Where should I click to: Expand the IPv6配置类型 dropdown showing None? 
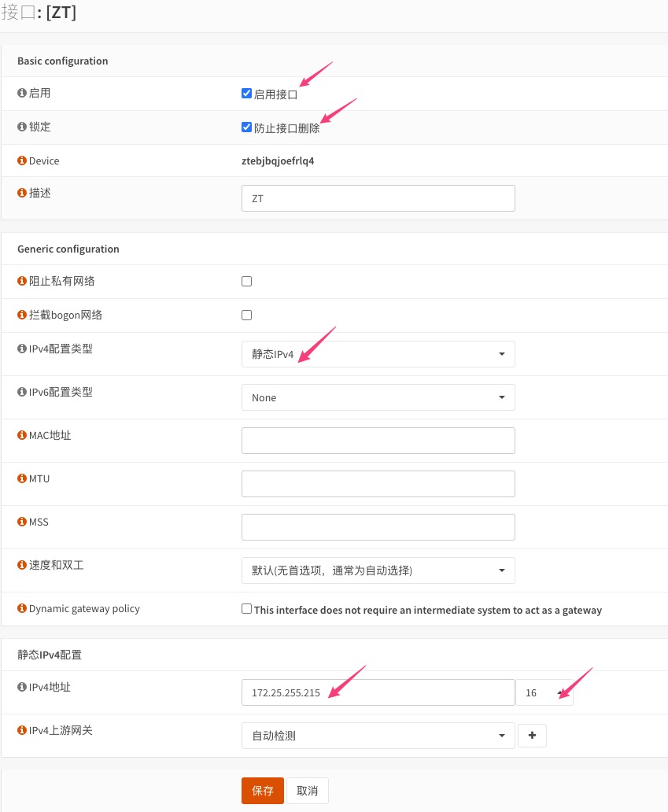point(378,397)
